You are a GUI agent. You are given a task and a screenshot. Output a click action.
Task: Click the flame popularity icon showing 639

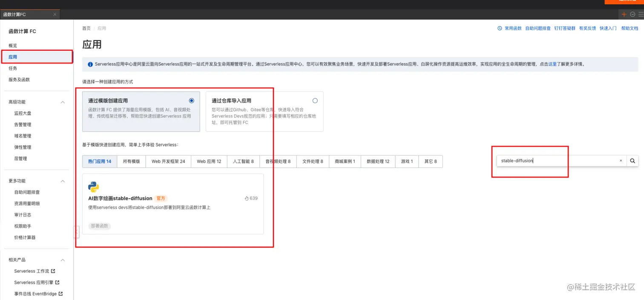pos(247,198)
